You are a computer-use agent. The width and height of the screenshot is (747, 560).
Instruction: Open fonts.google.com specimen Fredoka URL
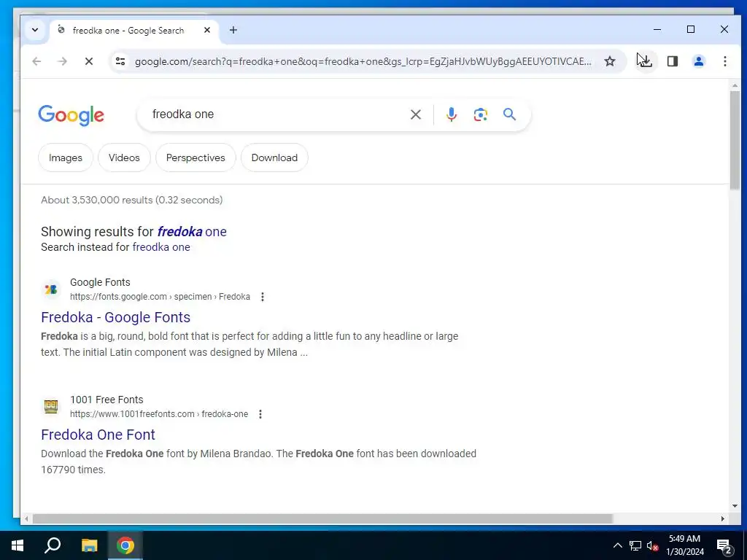tap(160, 297)
